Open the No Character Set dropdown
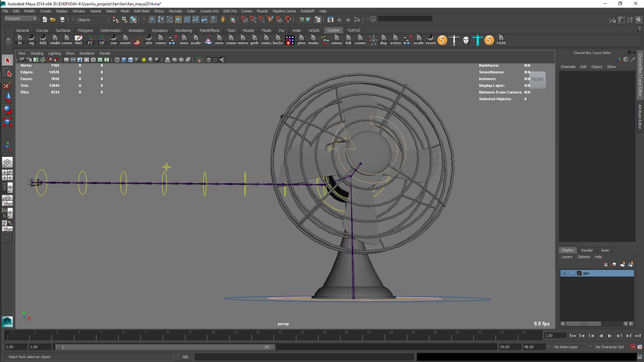Screen dimensions: 644x362 [x=609, y=347]
